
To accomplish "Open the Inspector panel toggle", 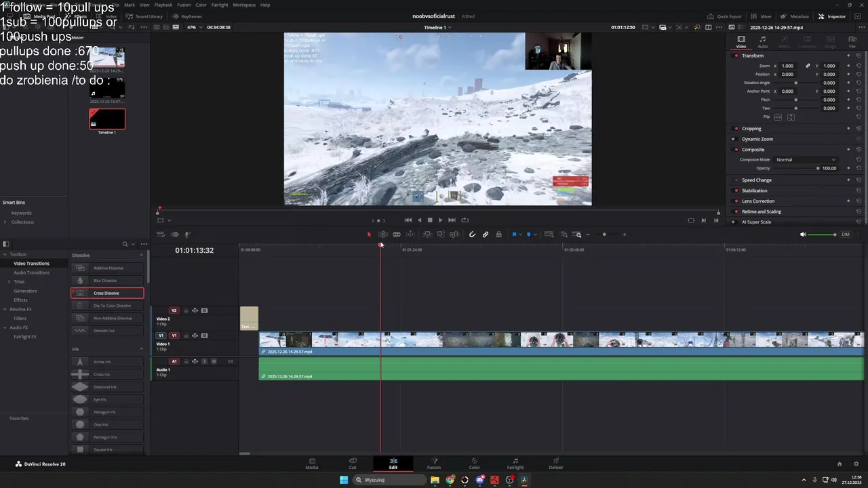I will click(x=832, y=16).
